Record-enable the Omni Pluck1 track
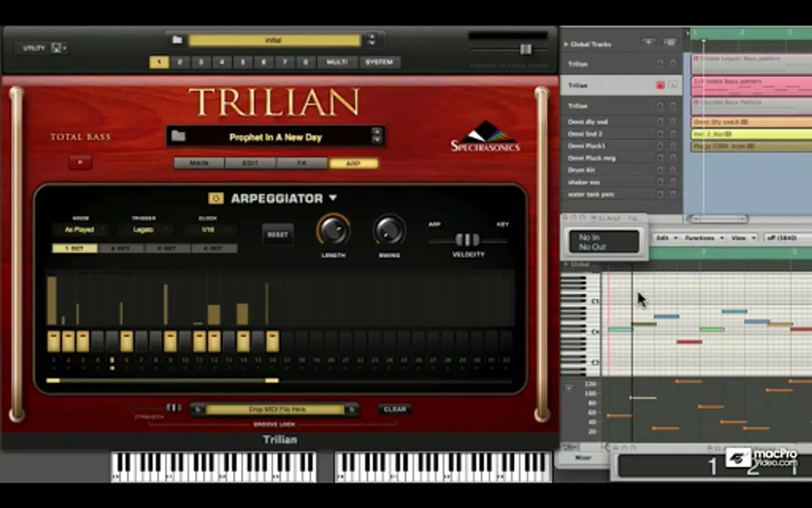The image size is (812, 508). pos(660,146)
